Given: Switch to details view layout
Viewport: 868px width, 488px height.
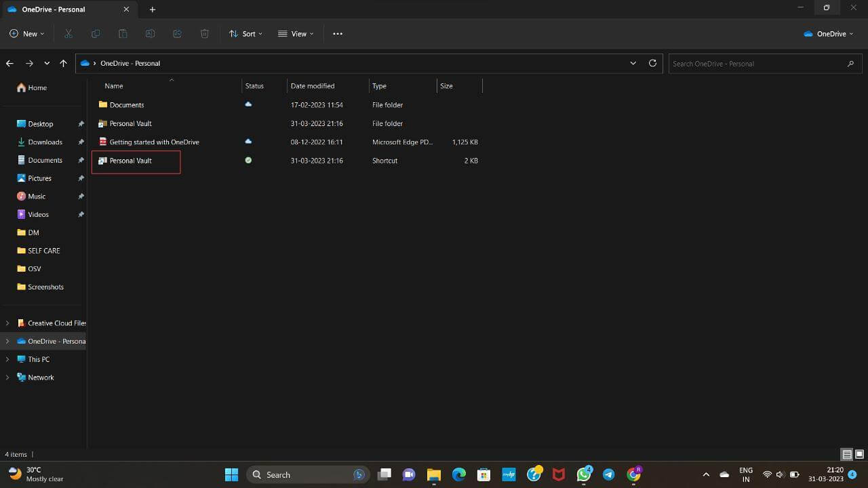Looking at the screenshot, I should click(x=847, y=454).
